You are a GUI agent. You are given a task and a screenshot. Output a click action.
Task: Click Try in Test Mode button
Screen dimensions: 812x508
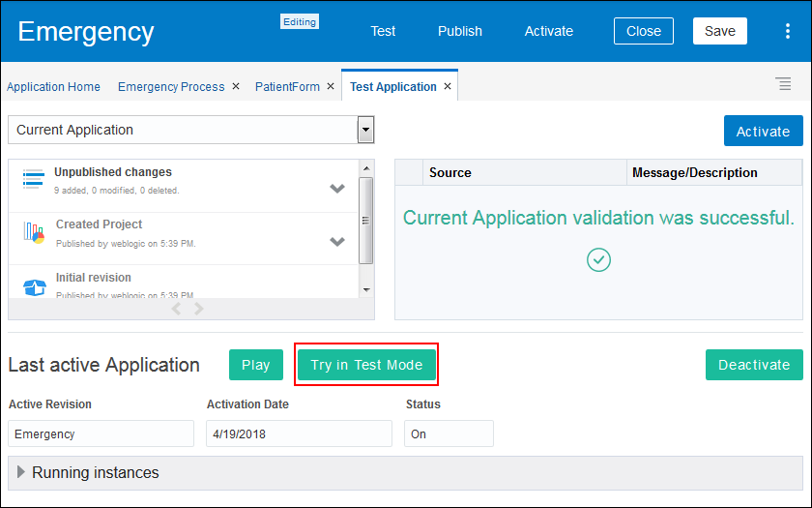point(366,365)
